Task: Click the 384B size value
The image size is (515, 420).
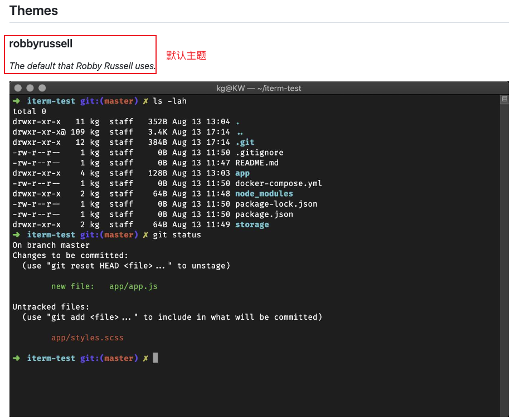Action: pyautogui.click(x=157, y=143)
